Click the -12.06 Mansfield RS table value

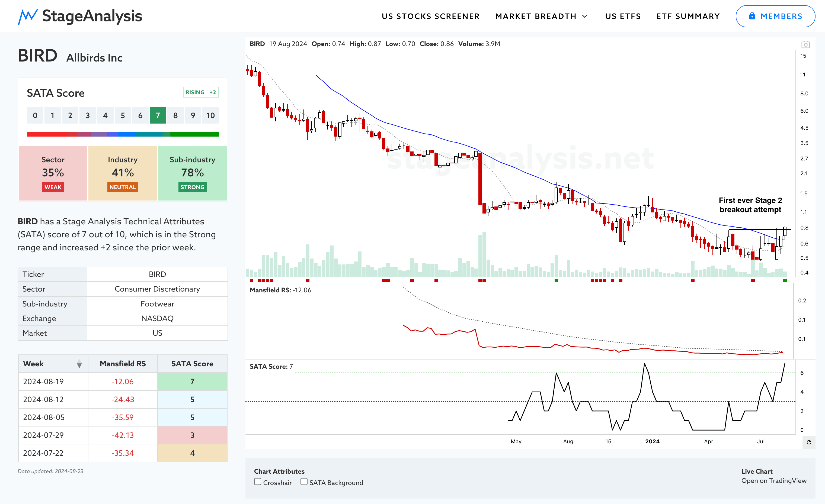[123, 382]
